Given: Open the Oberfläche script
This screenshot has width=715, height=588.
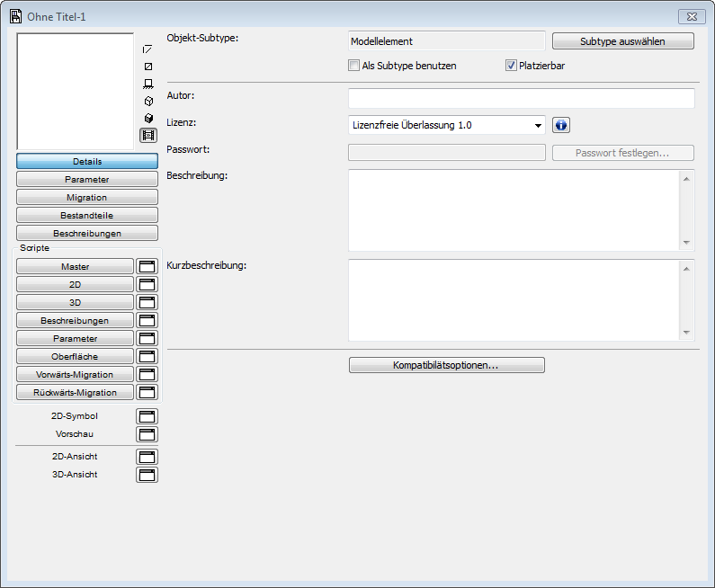Looking at the screenshot, I should coord(76,356).
